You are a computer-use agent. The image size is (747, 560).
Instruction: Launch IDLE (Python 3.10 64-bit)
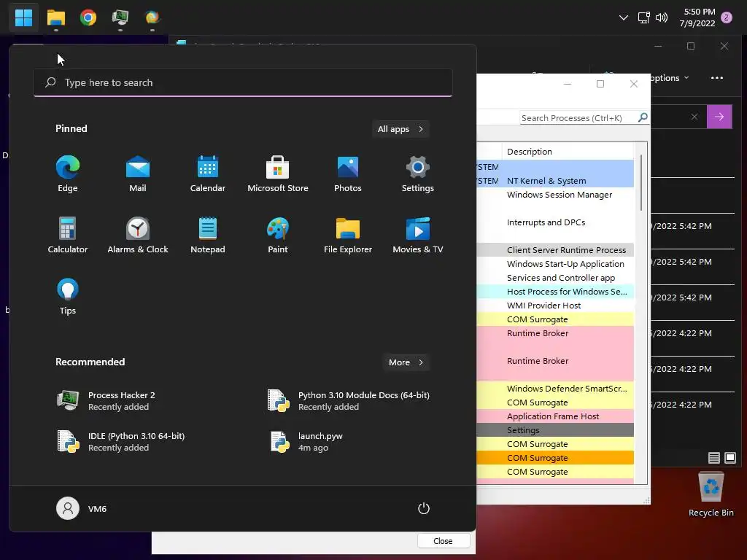(x=120, y=441)
